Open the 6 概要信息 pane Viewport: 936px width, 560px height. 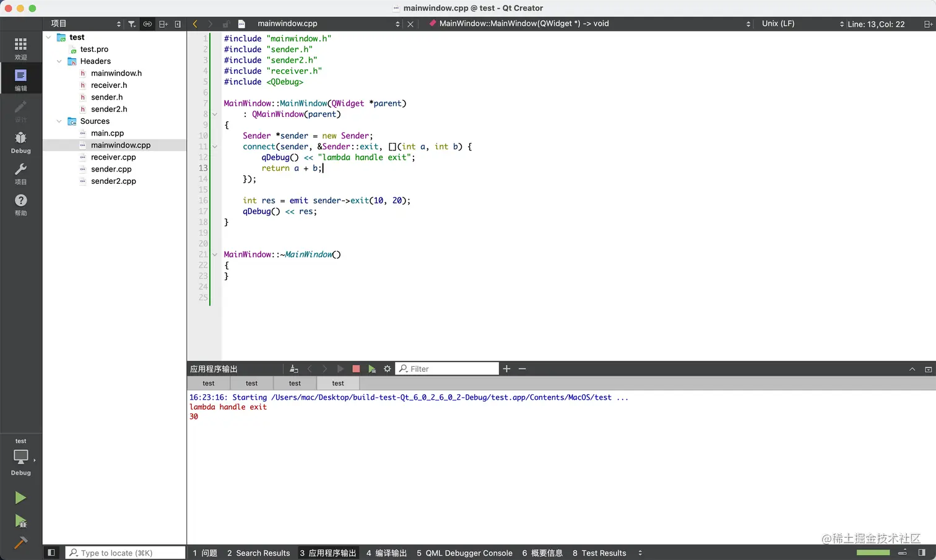(x=542, y=553)
